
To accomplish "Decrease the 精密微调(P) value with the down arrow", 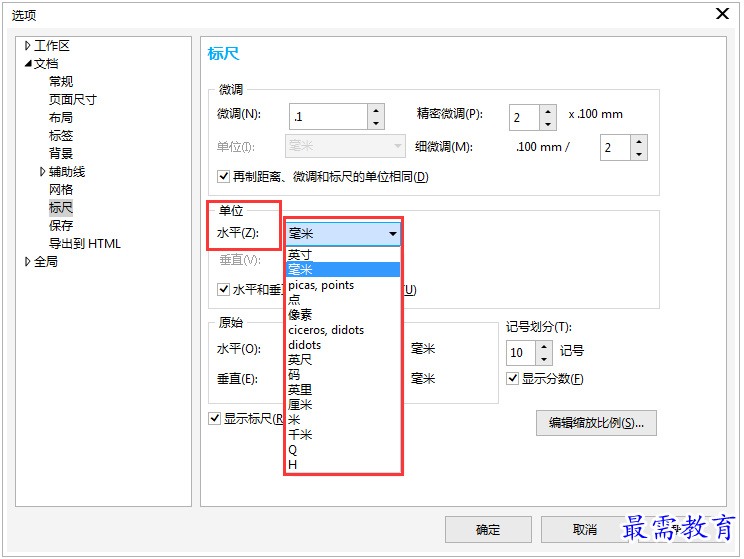I will (548, 124).
